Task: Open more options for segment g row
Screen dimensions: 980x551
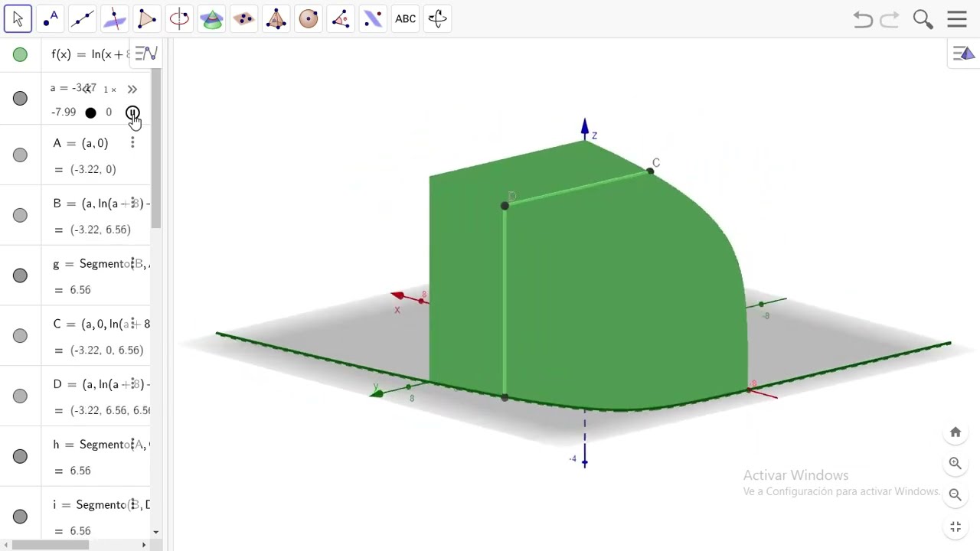Action: [132, 264]
